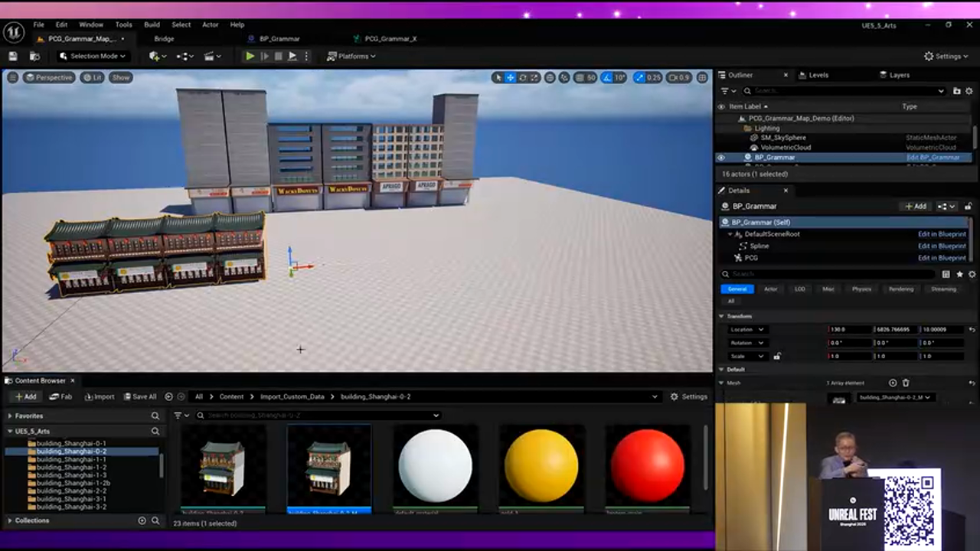Open Outliner settings gear
Viewport: 980px width, 551px height.
(x=969, y=91)
